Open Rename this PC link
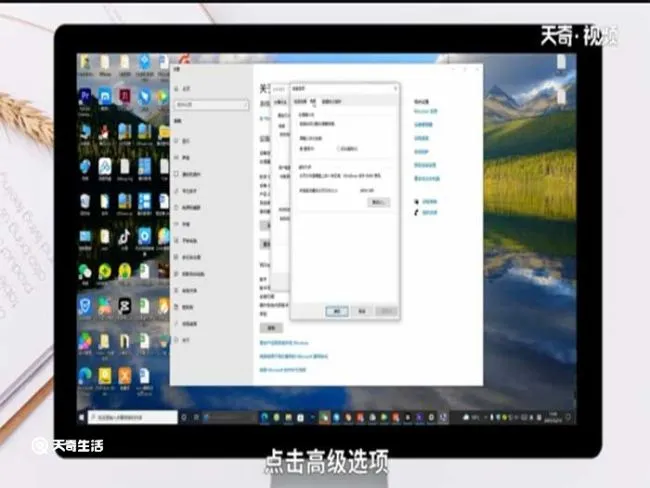This screenshot has width=650, height=488. [427, 179]
